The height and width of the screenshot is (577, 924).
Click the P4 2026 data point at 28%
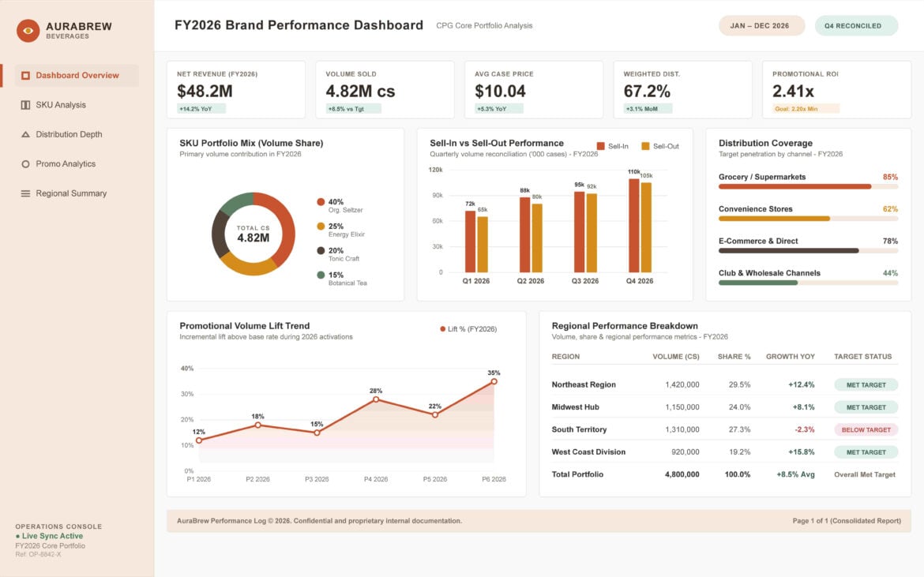point(376,399)
